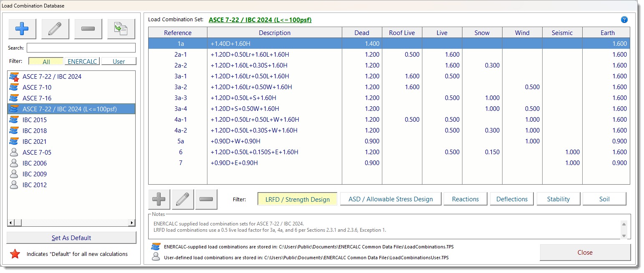Remove load combination with gray minus button
The height and width of the screenshot is (273, 644).
(206, 199)
